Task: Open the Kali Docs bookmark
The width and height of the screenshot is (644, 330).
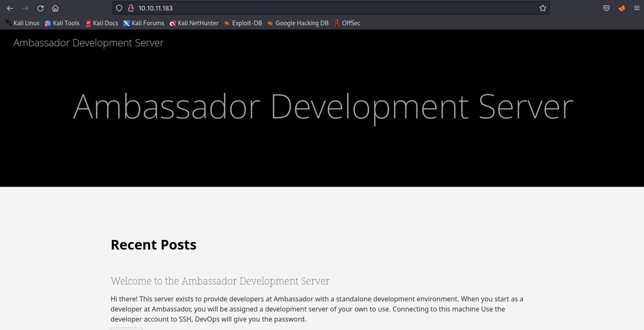Action: 102,23
